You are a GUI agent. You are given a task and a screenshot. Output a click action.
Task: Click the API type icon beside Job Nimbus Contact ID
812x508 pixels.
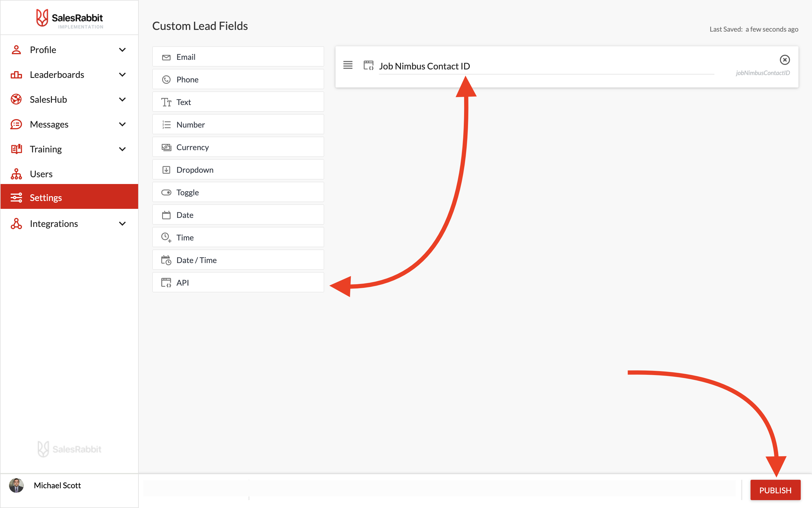point(369,65)
